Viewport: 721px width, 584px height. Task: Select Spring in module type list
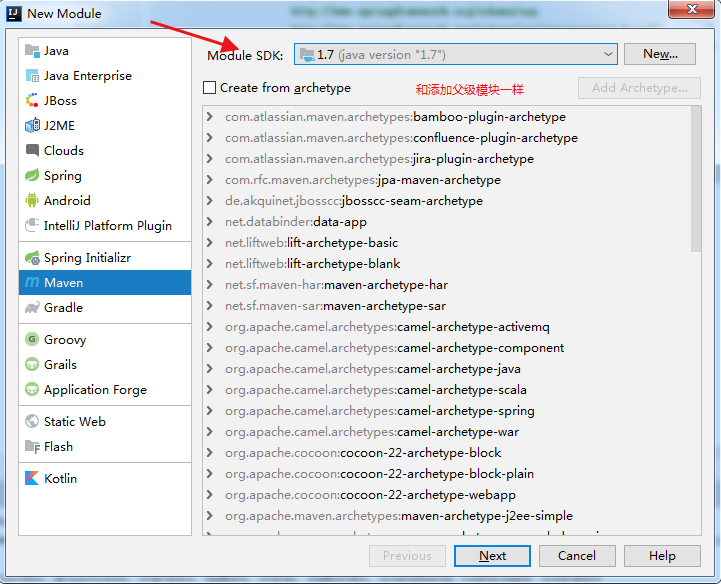(x=105, y=175)
